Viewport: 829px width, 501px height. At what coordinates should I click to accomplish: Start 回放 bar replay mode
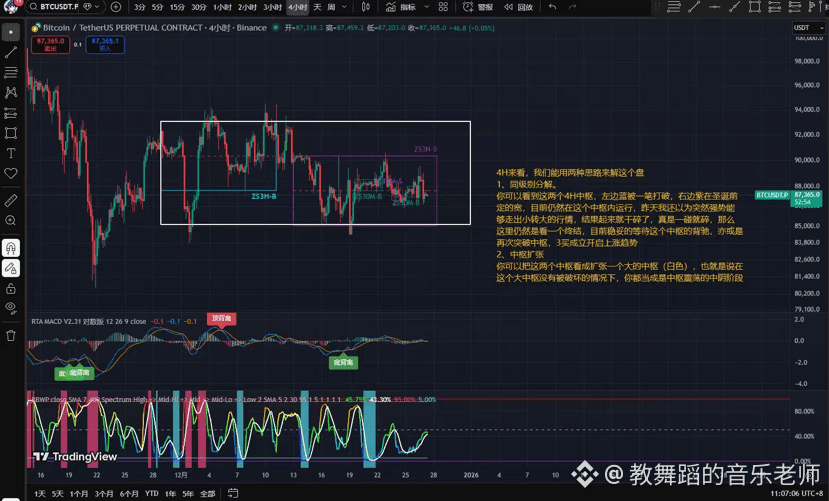pyautogui.click(x=518, y=7)
